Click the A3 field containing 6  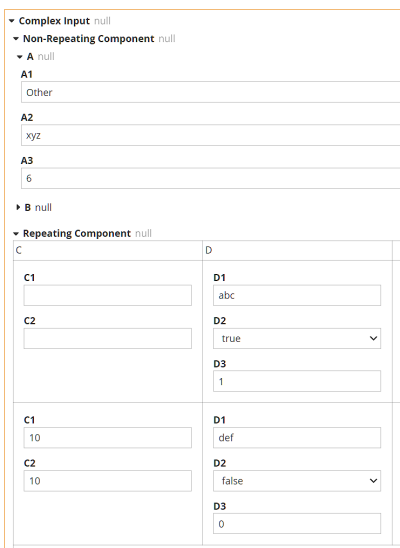211,178
